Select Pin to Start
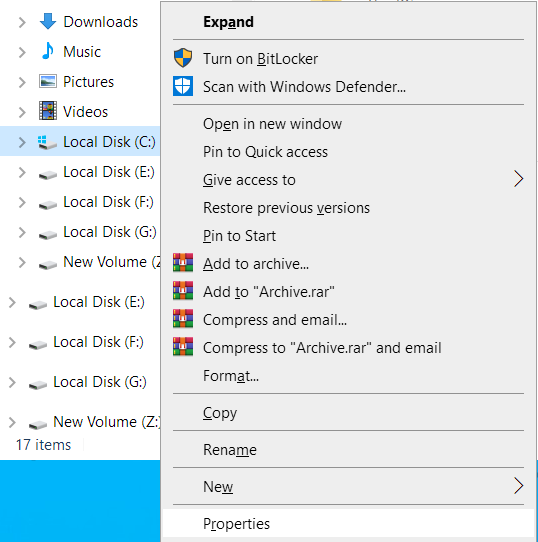 click(349, 236)
